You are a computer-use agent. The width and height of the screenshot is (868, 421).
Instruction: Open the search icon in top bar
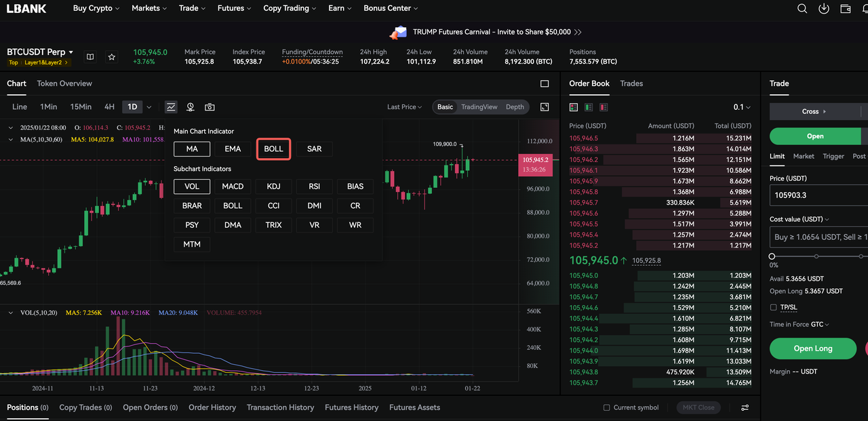pyautogui.click(x=802, y=9)
